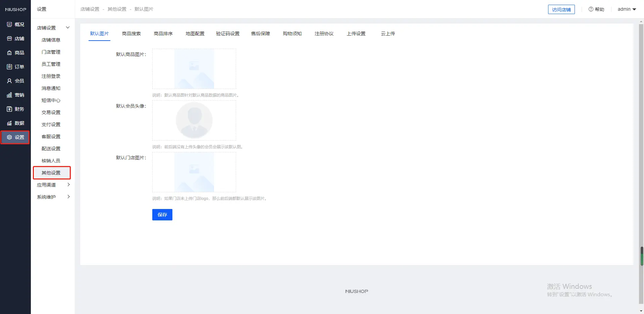
Task: Click the blue 保存 button
Action: tap(162, 215)
